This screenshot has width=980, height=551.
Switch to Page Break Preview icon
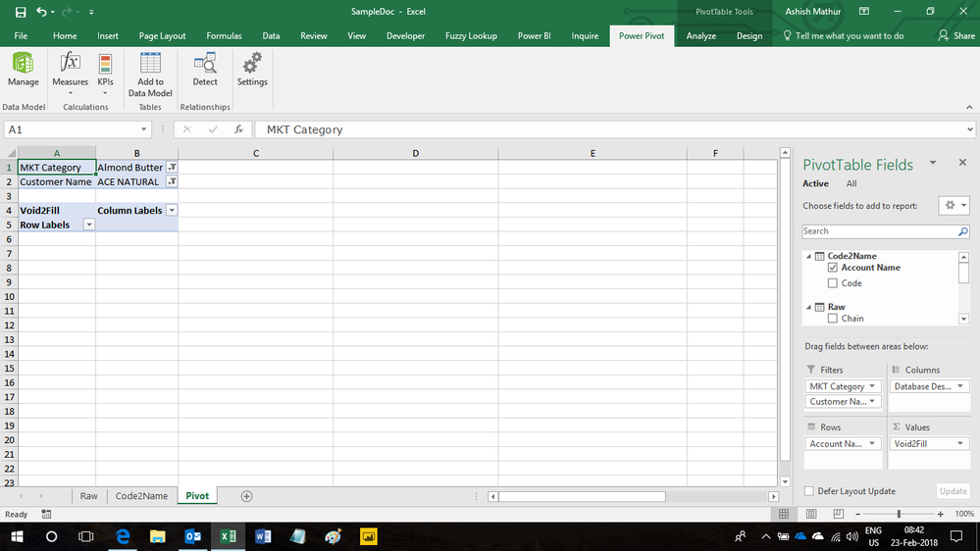(x=838, y=514)
